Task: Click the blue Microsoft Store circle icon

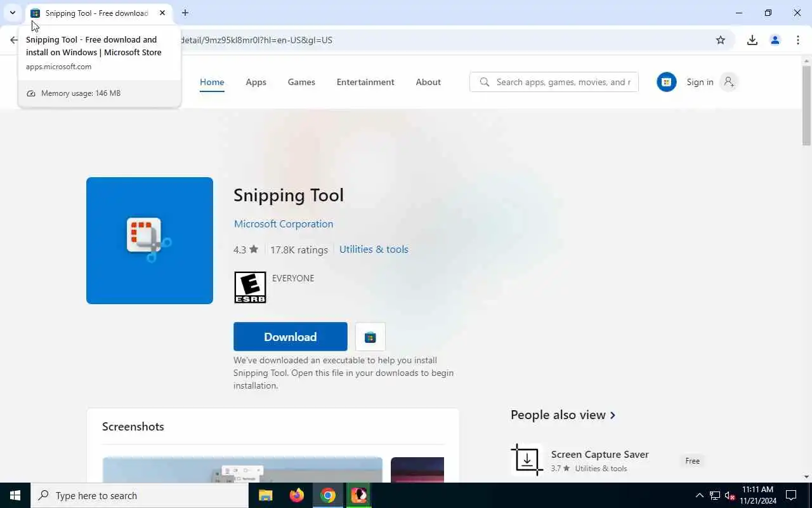Action: click(666, 82)
